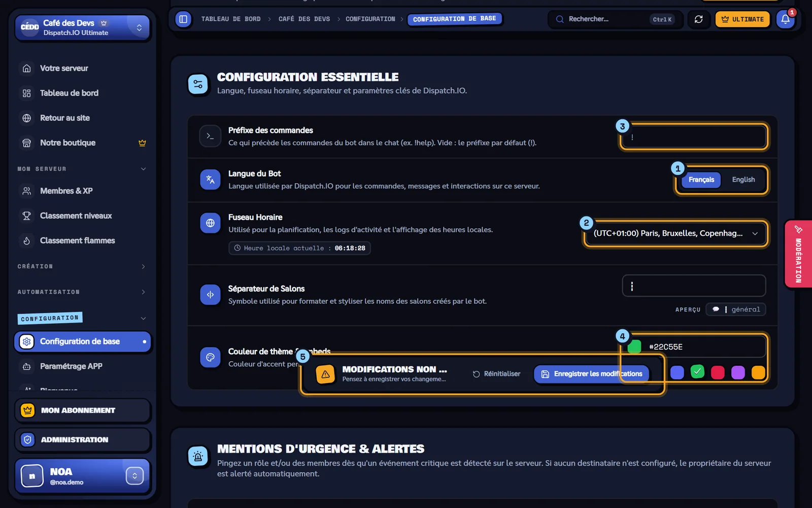Select the checked green color swatch
This screenshot has height=508, width=812.
tap(697, 372)
